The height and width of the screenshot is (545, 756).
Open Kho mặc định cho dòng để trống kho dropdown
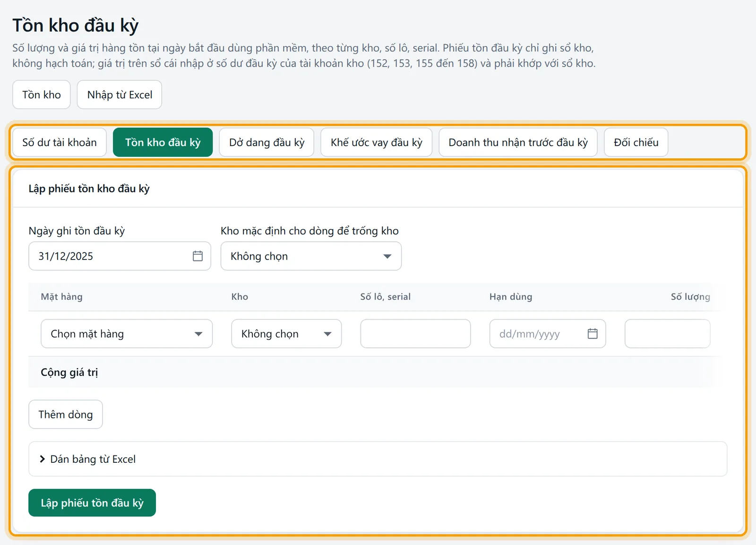[x=311, y=256]
